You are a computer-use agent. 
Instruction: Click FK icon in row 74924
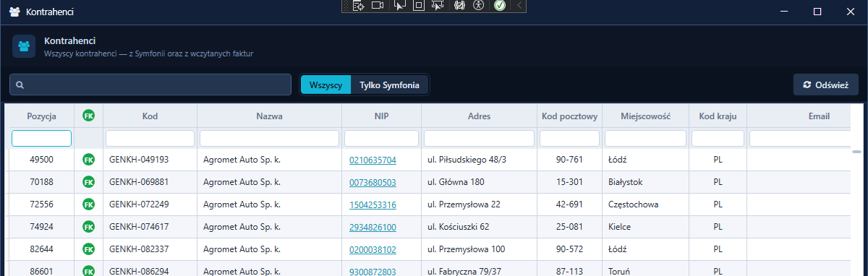(x=88, y=227)
